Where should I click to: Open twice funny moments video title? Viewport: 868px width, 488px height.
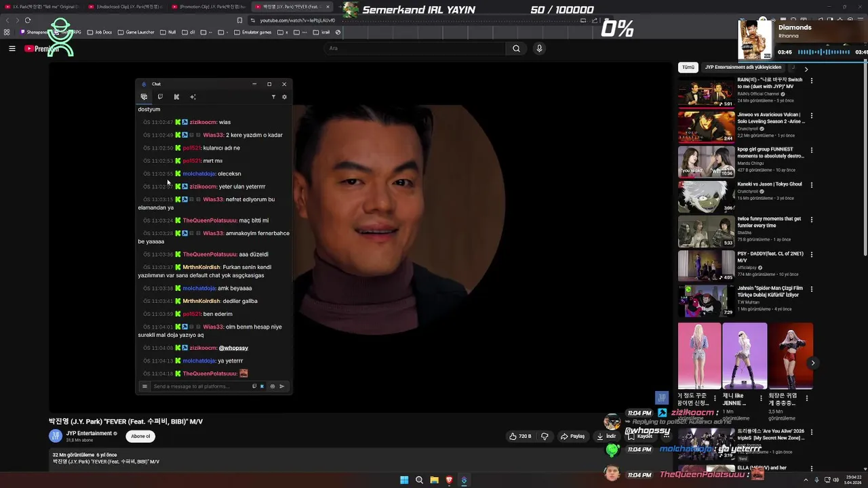pos(770,222)
